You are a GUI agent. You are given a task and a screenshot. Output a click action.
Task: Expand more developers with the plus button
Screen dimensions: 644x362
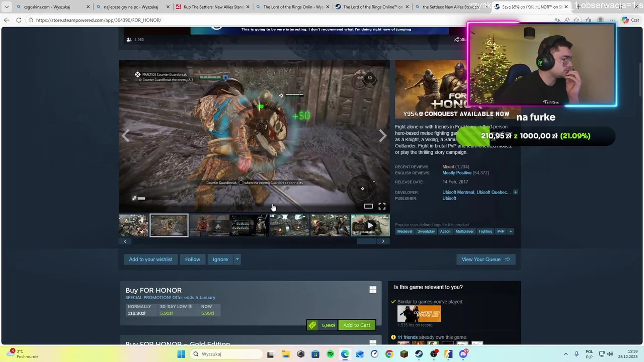tap(515, 192)
